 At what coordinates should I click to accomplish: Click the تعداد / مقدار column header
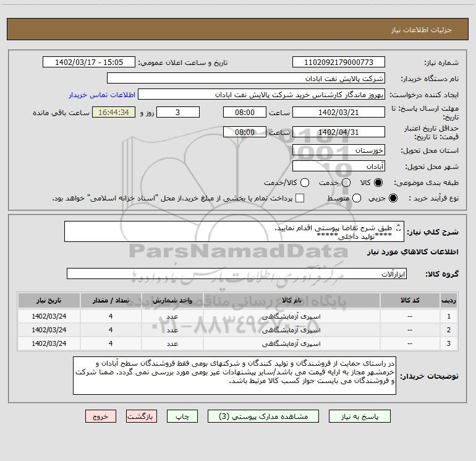111,301
